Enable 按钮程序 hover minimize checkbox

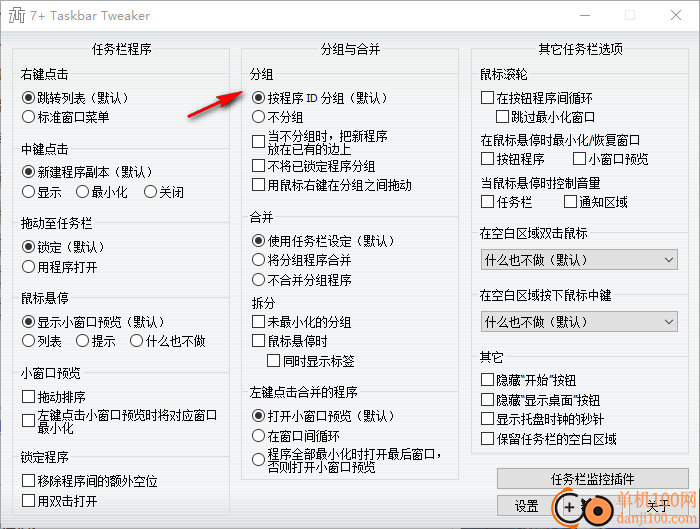(488, 158)
